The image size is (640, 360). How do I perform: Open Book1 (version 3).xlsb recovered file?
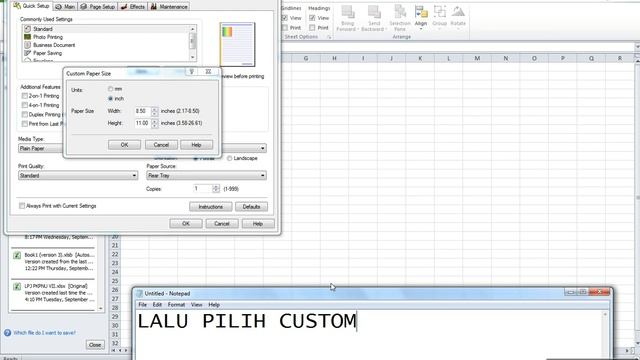point(53,262)
